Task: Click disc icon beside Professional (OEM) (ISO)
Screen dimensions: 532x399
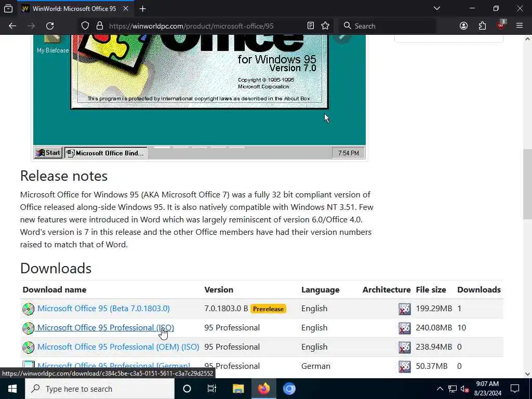Action: click(x=28, y=347)
